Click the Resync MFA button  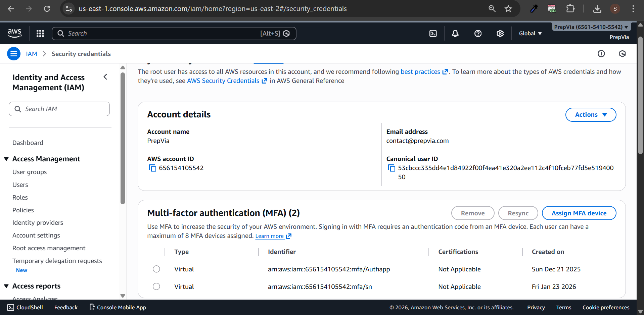coord(518,213)
